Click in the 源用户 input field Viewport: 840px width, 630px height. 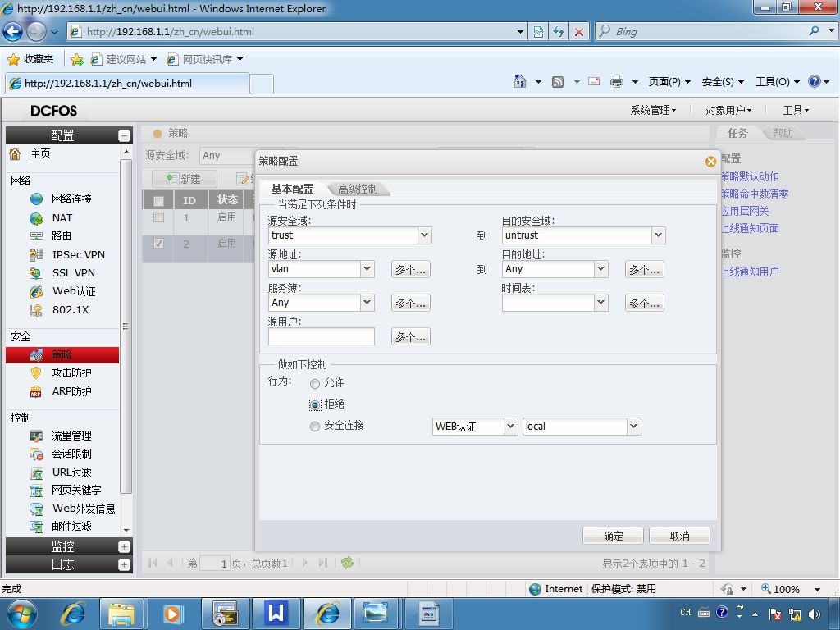coord(322,336)
